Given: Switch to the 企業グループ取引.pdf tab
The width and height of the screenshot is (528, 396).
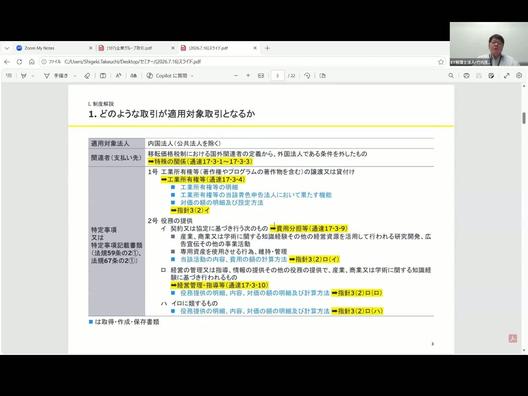Looking at the screenshot, I should [x=136, y=48].
